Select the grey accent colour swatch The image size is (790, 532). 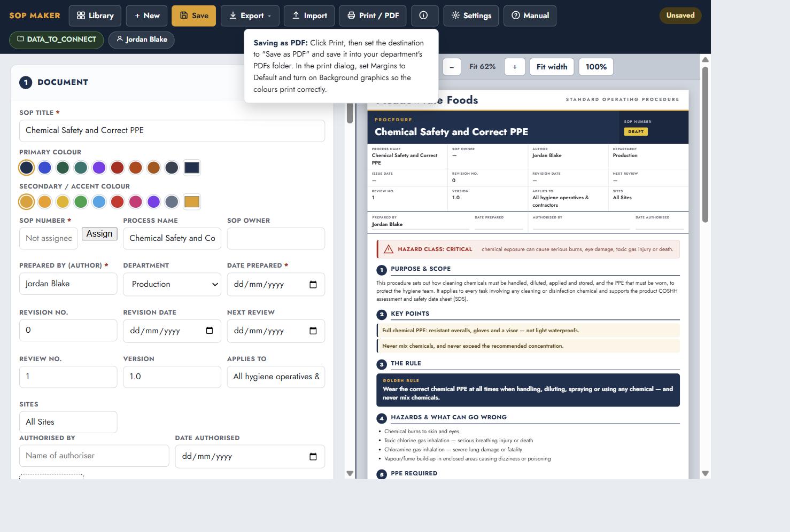[172, 202]
